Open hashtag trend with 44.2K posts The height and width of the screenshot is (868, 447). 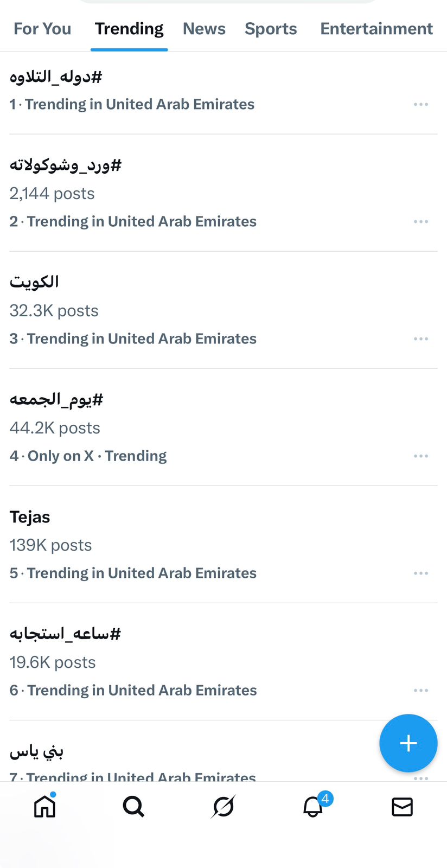click(x=56, y=400)
